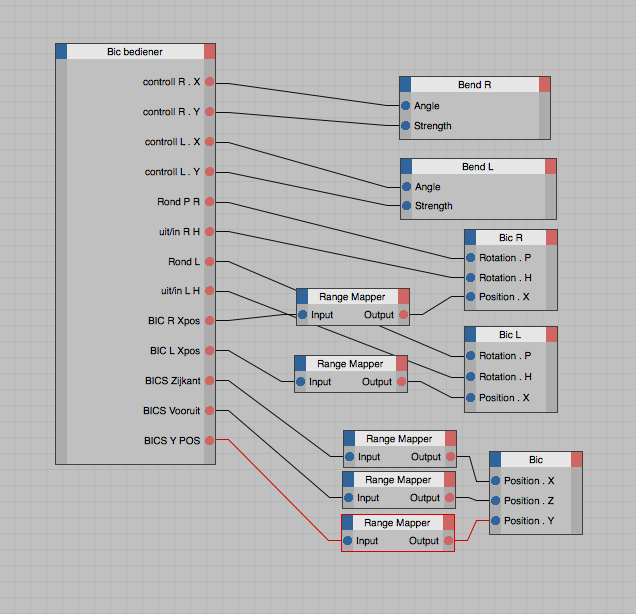The image size is (636, 614).
Task: Select the Bic bediener node title bar
Action: point(135,52)
